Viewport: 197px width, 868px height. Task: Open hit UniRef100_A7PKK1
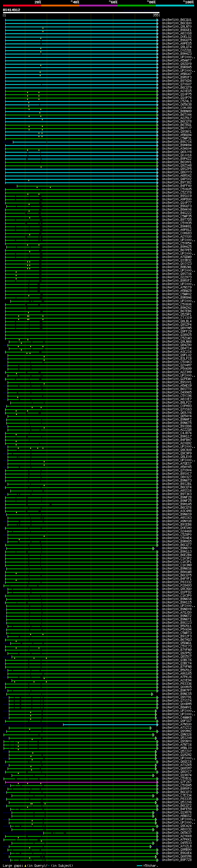click(x=177, y=839)
